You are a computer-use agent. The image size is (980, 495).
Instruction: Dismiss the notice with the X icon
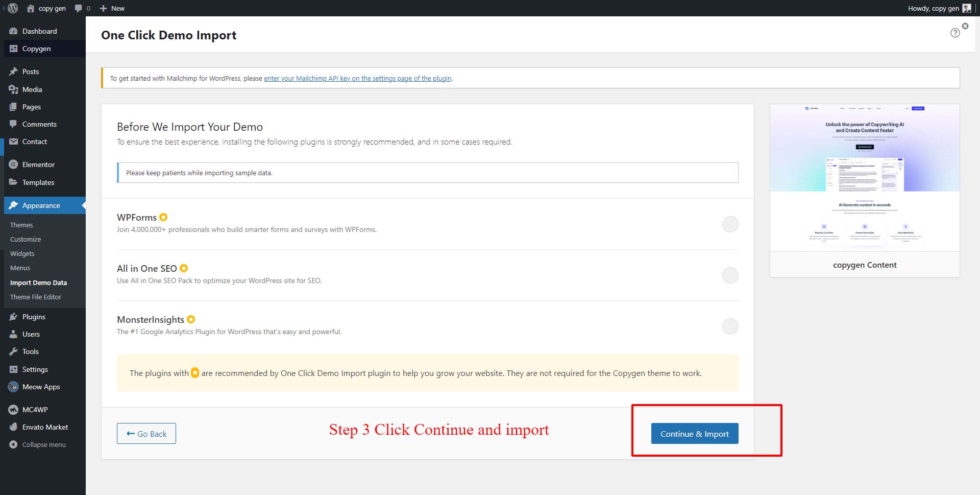(965, 26)
